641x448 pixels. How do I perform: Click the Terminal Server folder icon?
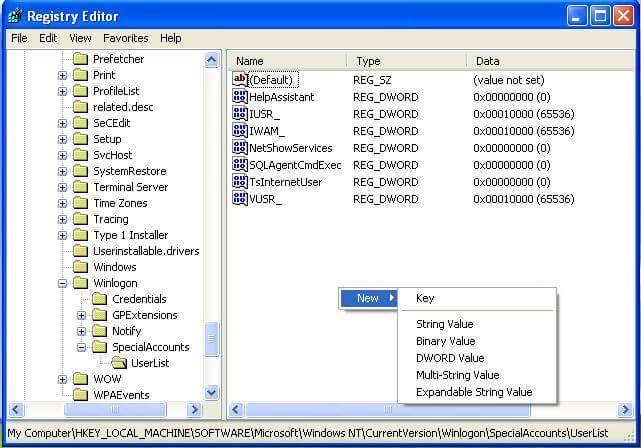pos(81,187)
